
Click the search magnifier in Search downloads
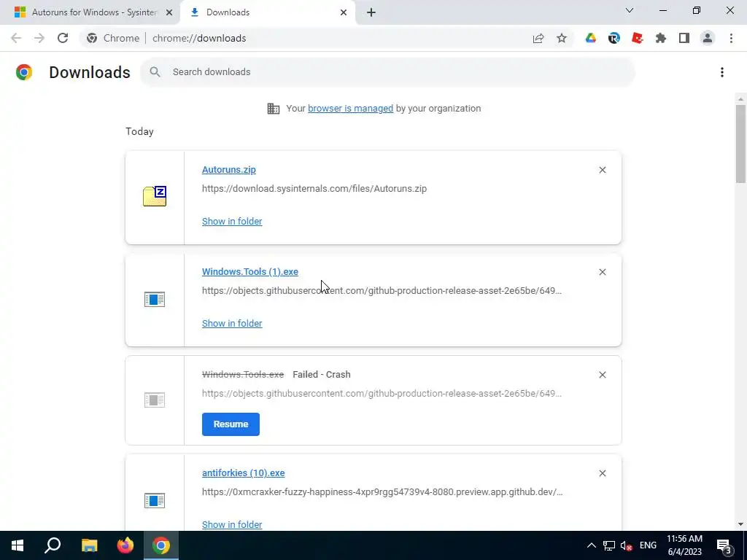pyautogui.click(x=155, y=72)
